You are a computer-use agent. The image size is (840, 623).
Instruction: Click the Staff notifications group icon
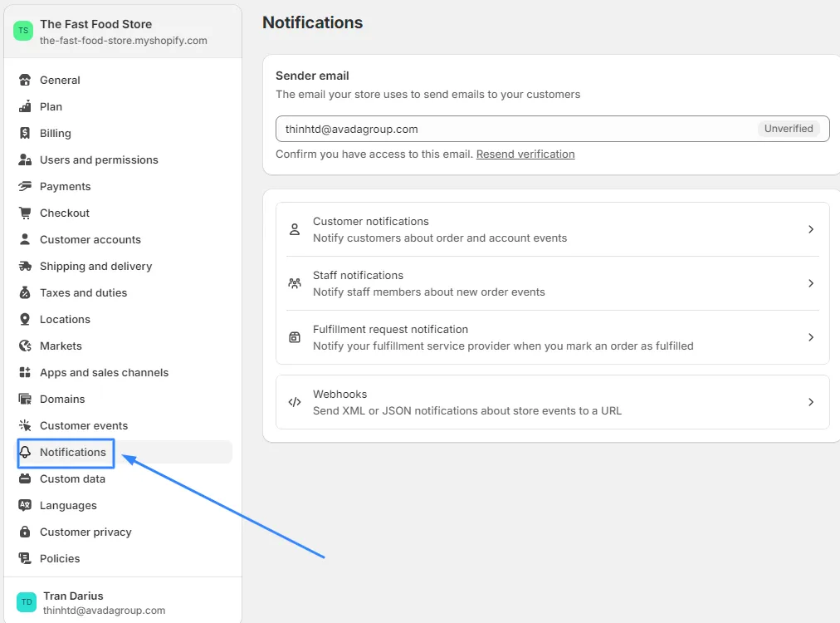tap(295, 283)
